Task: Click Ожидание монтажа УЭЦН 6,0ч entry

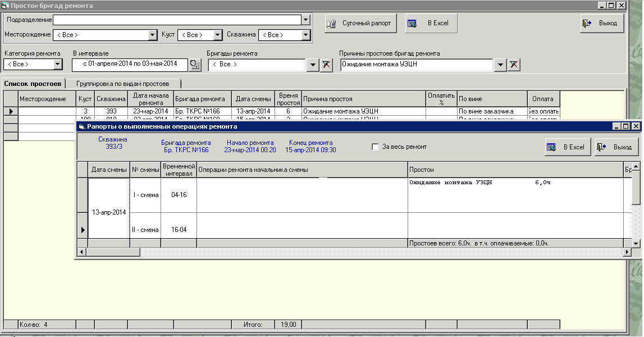Action: click(479, 183)
